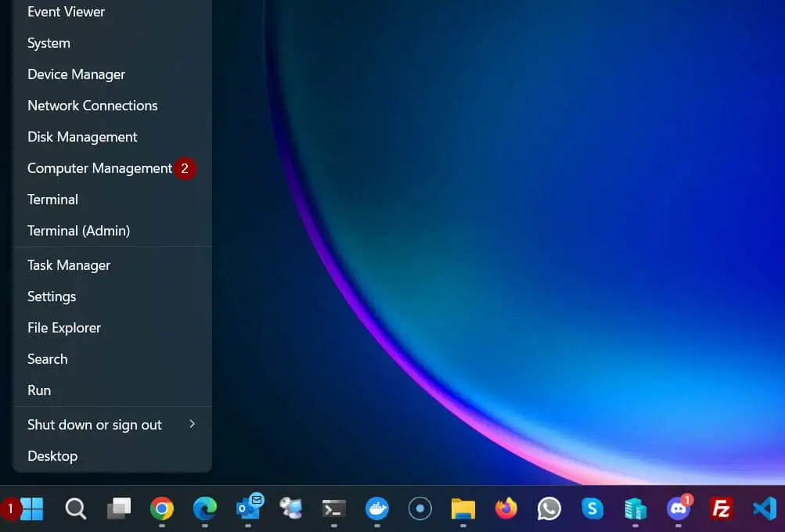Choose Desktop in the menu

click(112, 456)
